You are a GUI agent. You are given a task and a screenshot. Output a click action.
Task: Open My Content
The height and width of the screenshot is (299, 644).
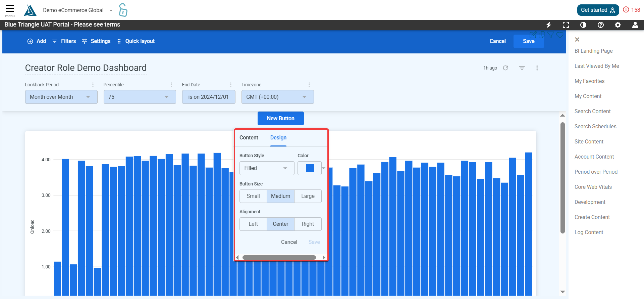click(x=588, y=96)
